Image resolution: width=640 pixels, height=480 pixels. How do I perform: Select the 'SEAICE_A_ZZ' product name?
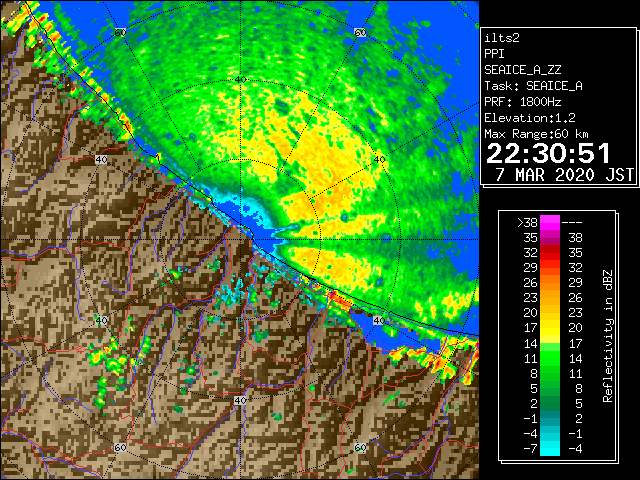pos(522,70)
